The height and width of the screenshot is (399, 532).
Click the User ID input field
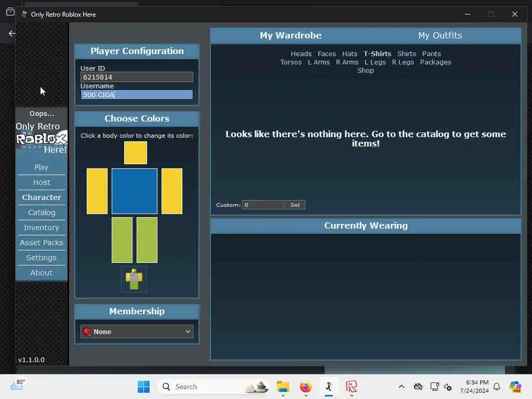coord(137,77)
